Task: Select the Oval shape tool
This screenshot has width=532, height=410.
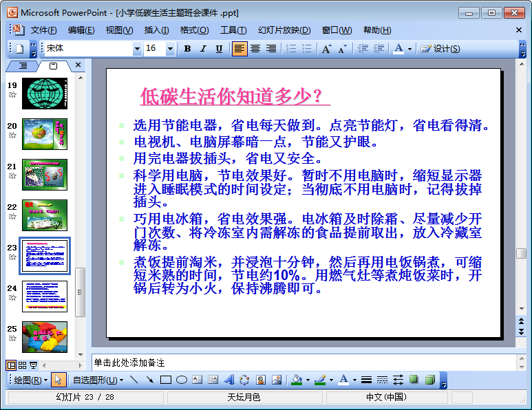Action: [x=182, y=380]
